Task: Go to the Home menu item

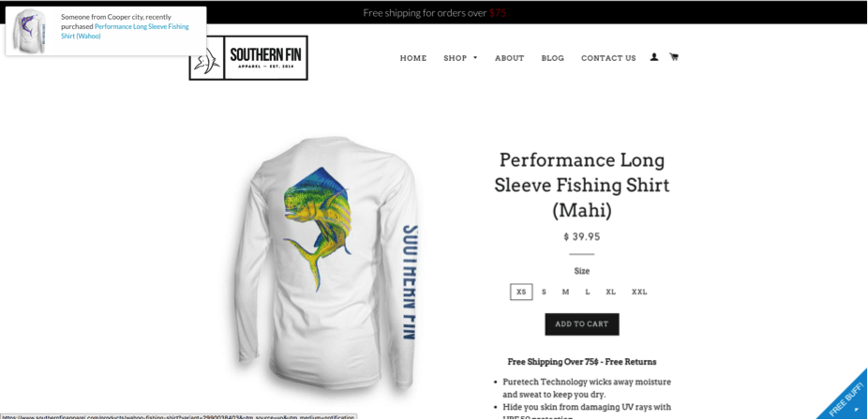Action: [x=413, y=58]
